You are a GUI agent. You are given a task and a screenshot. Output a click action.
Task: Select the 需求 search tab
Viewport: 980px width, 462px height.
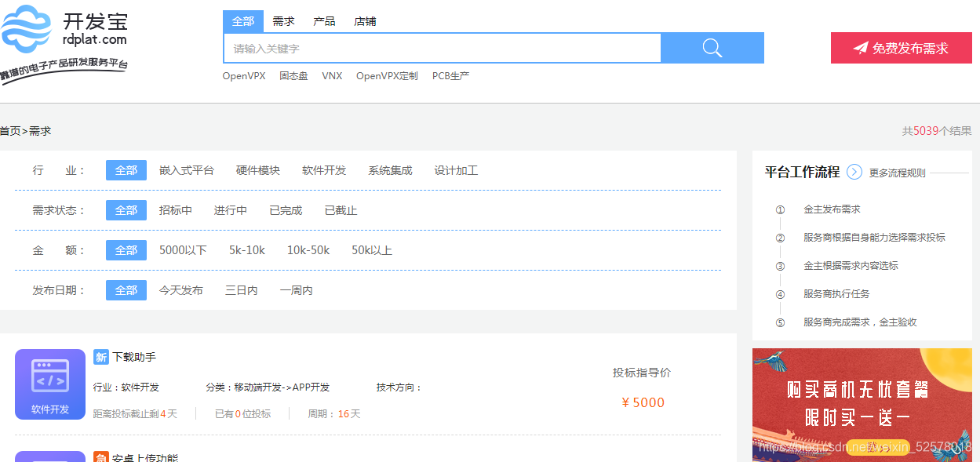283,21
